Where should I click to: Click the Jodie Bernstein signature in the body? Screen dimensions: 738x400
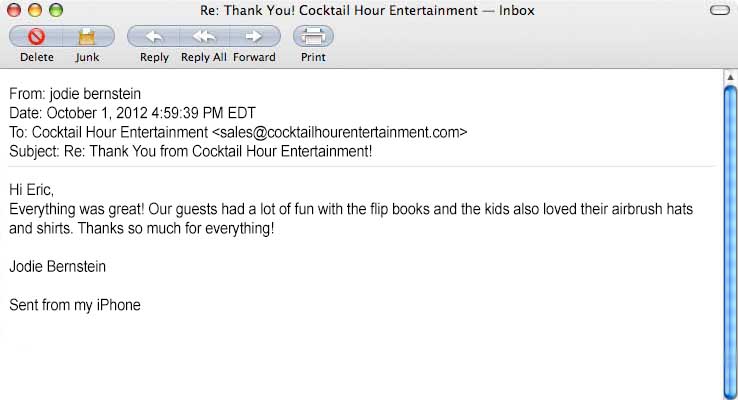[x=58, y=267]
